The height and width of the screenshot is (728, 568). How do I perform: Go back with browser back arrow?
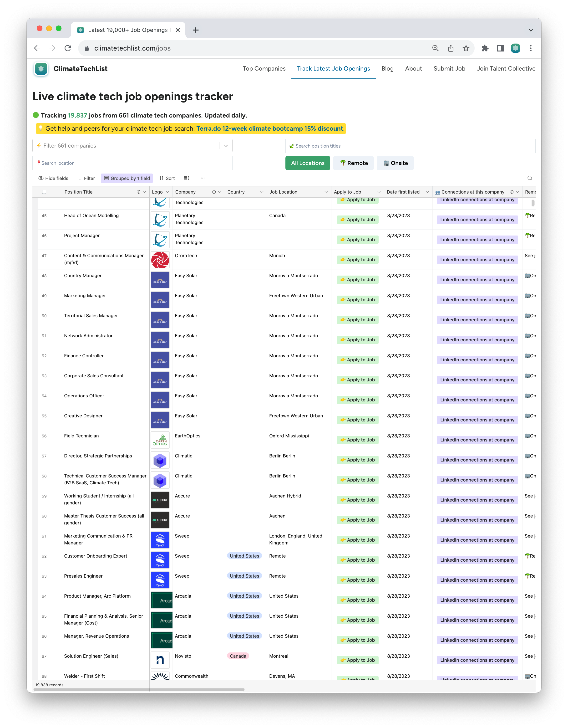pyautogui.click(x=37, y=48)
